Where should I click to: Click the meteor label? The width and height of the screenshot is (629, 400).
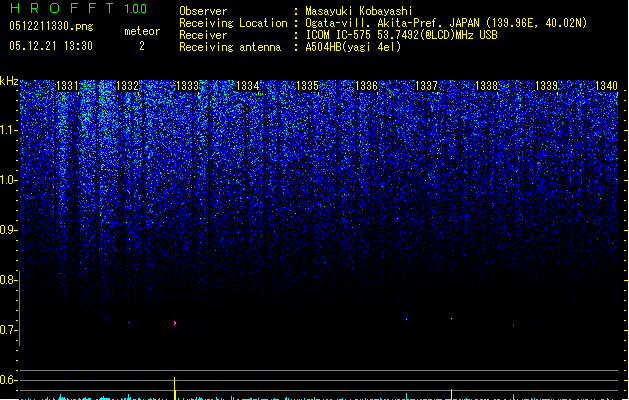(142, 31)
